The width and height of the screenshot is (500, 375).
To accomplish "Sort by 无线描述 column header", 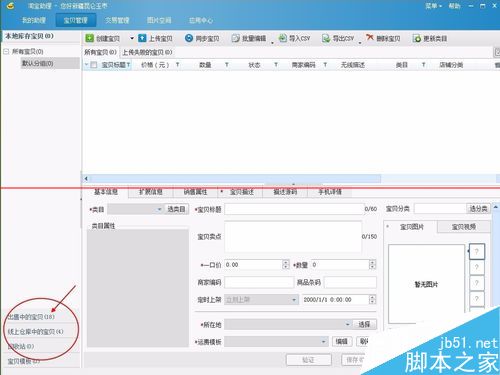I will tap(353, 65).
